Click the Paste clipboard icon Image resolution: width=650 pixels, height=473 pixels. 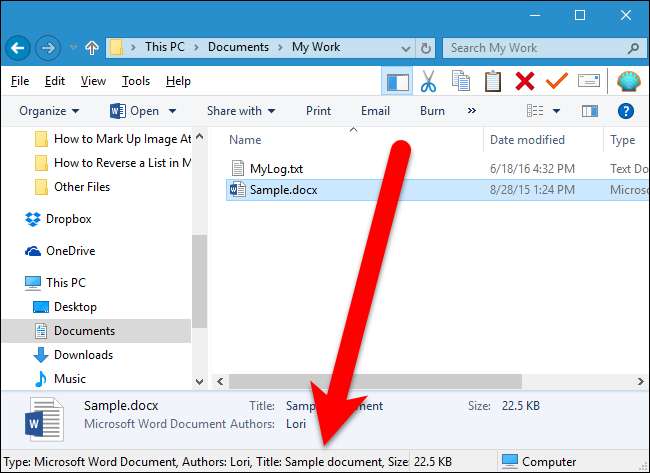492,81
